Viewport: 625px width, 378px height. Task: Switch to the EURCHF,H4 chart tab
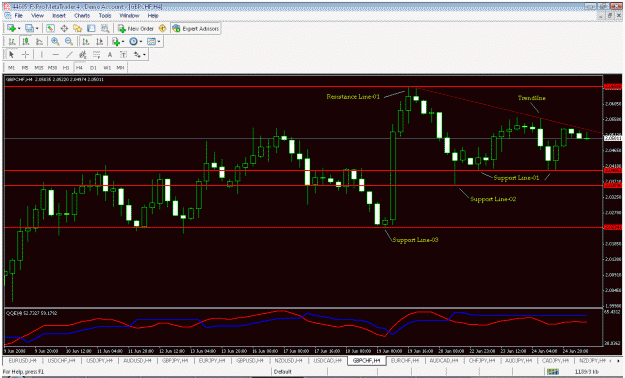[405, 360]
